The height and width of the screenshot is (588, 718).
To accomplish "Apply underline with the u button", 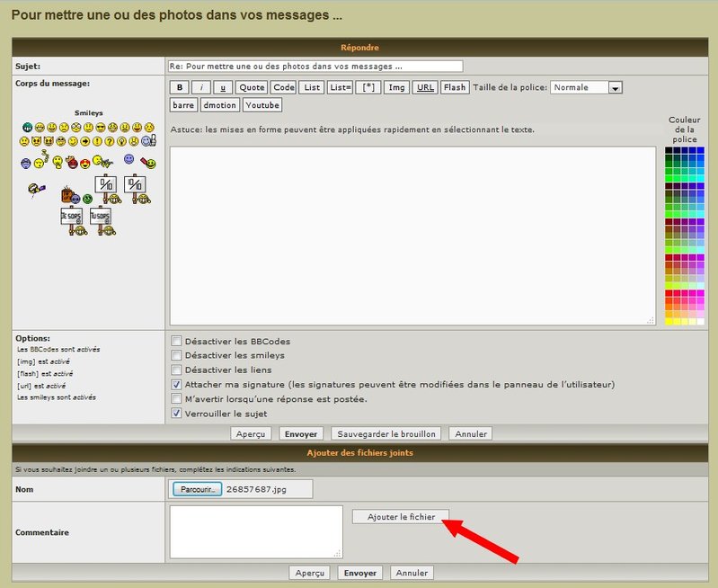I will [223, 87].
